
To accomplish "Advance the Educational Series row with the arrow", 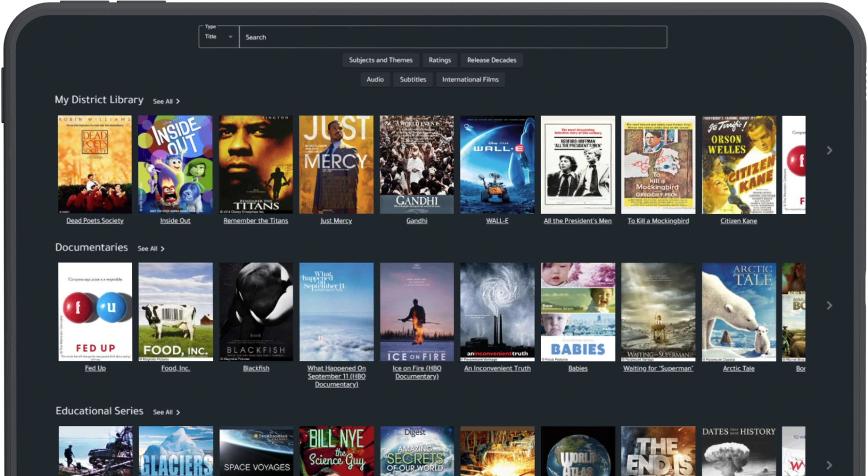I will [829, 465].
